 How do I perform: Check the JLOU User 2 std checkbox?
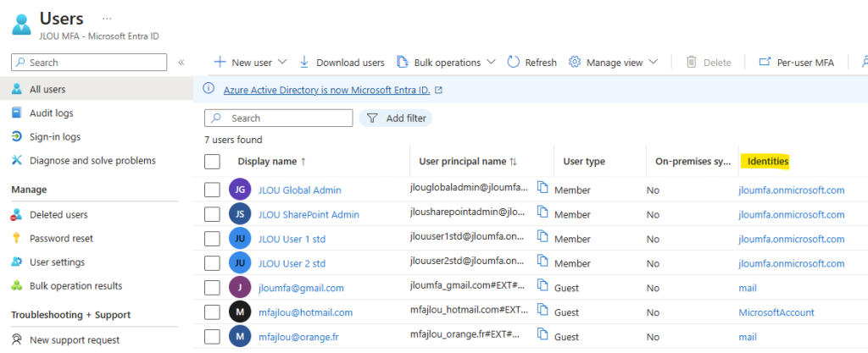coord(212,263)
